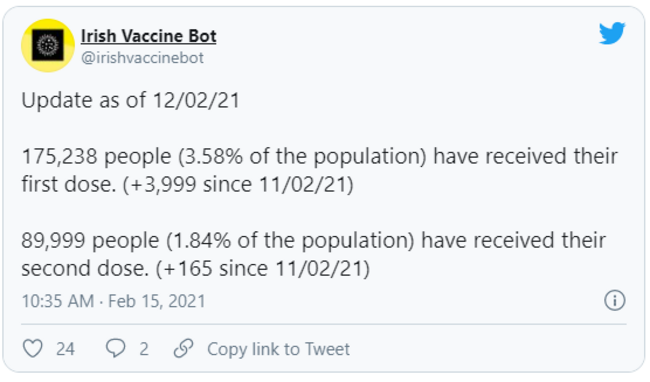This screenshot has height=382, width=650.
Task: Click the '+3,999 since 11/02/21' text
Action: click(240, 184)
